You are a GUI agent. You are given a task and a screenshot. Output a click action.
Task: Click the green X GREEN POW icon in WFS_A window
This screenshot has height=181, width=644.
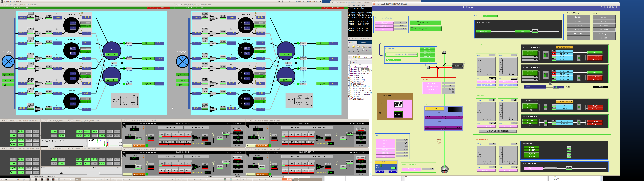(x=122, y=63)
